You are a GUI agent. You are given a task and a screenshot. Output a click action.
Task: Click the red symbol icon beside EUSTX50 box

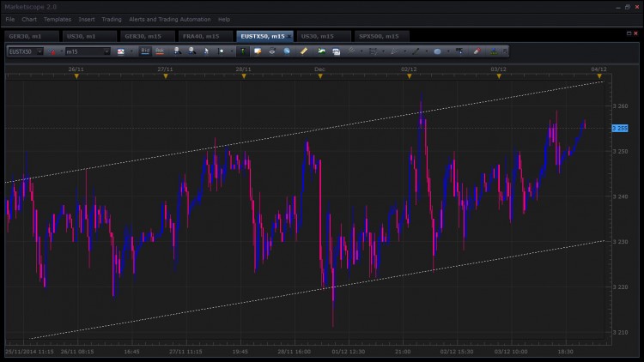[52, 51]
